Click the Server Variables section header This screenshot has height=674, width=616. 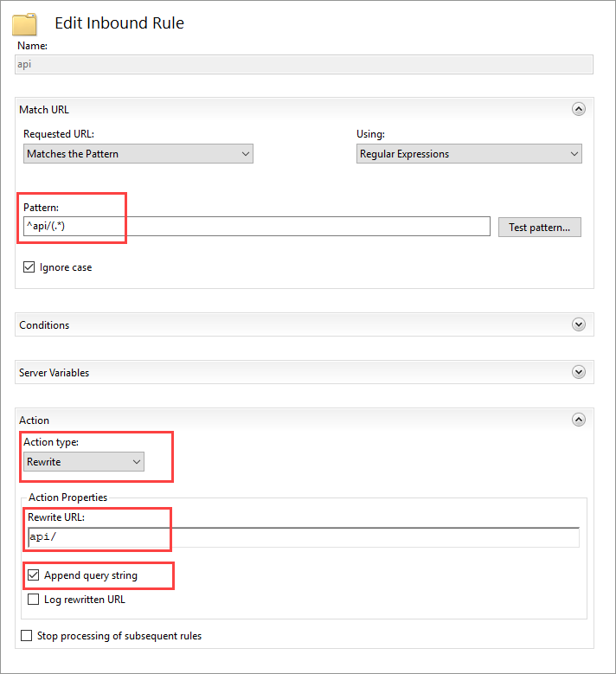coord(55,373)
